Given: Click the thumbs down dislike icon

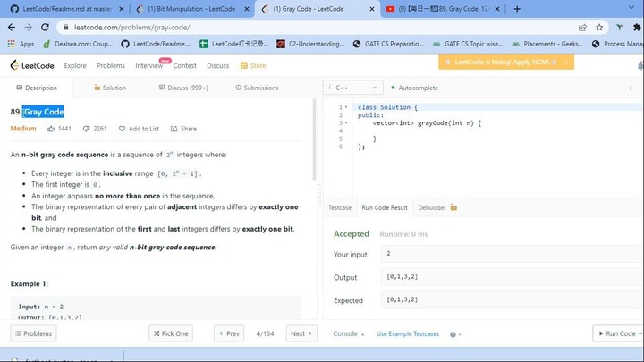Looking at the screenshot, I should pos(86,129).
